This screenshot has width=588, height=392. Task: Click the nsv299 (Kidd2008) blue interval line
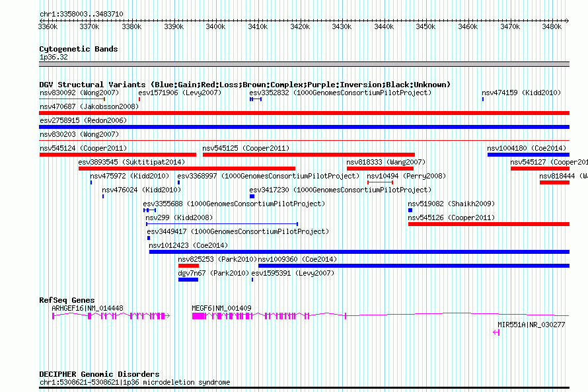tap(222, 224)
